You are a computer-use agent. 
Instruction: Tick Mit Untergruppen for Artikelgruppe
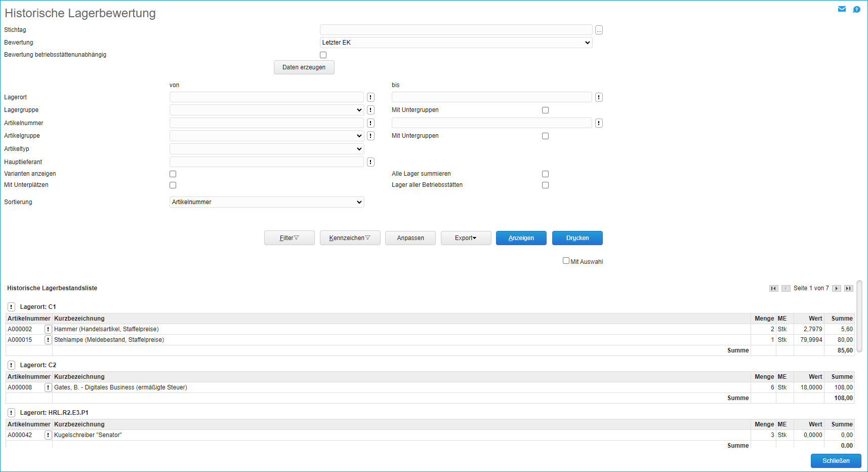point(545,136)
